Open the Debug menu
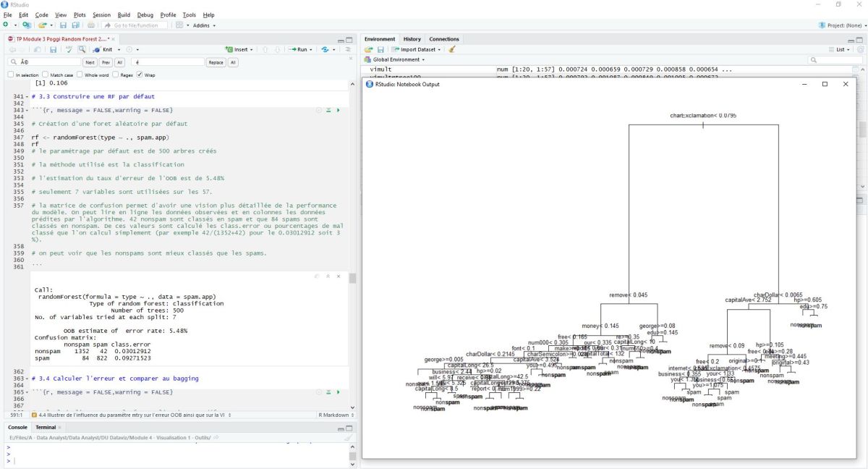This screenshot has height=469, width=868. [x=145, y=14]
